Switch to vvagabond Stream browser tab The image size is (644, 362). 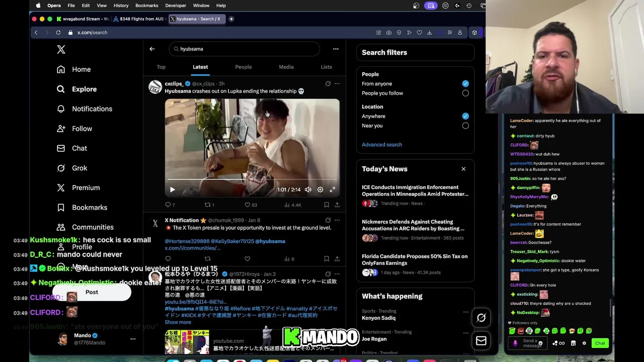tap(83, 19)
